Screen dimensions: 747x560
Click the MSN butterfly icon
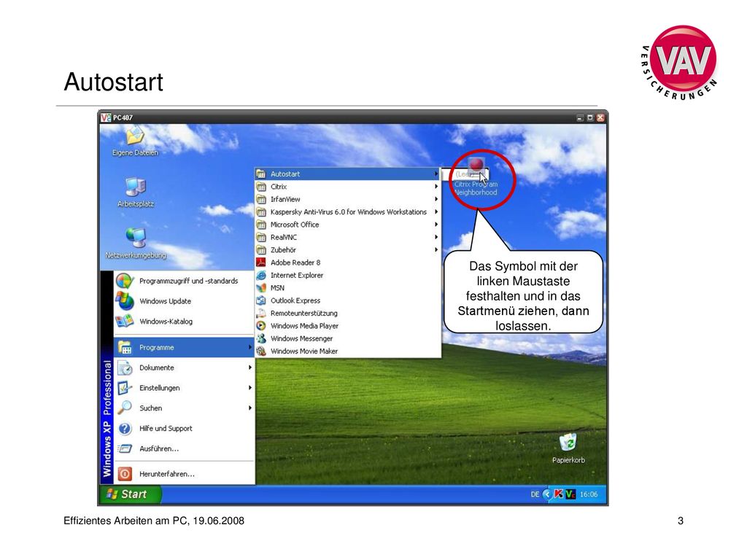click(261, 288)
